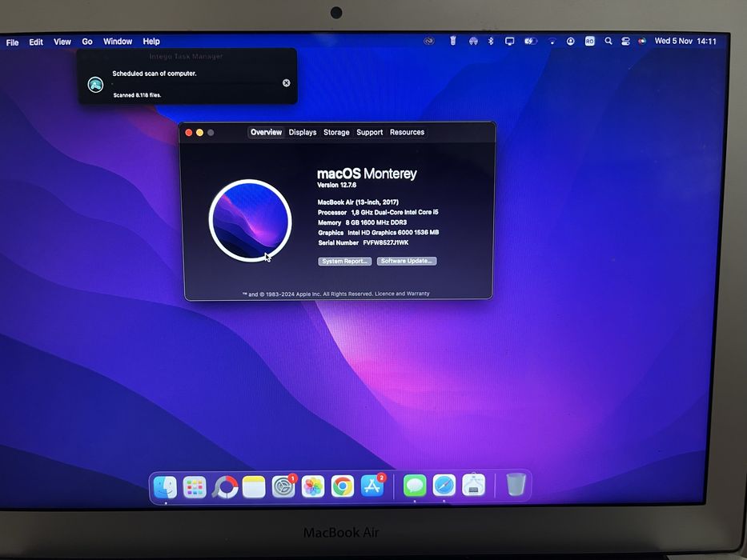Switch to the Displays tab
Image resolution: width=747 pixels, height=560 pixels.
[x=303, y=132]
